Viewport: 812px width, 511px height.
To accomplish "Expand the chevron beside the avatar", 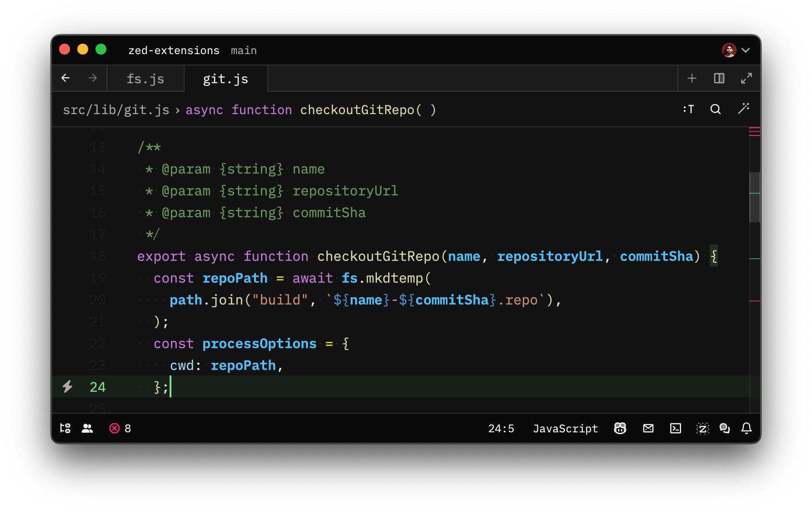I will tap(746, 50).
